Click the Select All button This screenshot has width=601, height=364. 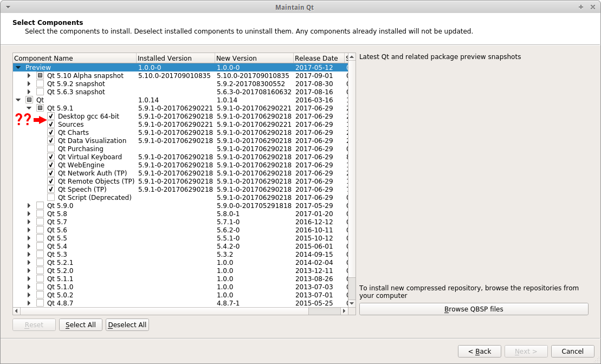81,325
